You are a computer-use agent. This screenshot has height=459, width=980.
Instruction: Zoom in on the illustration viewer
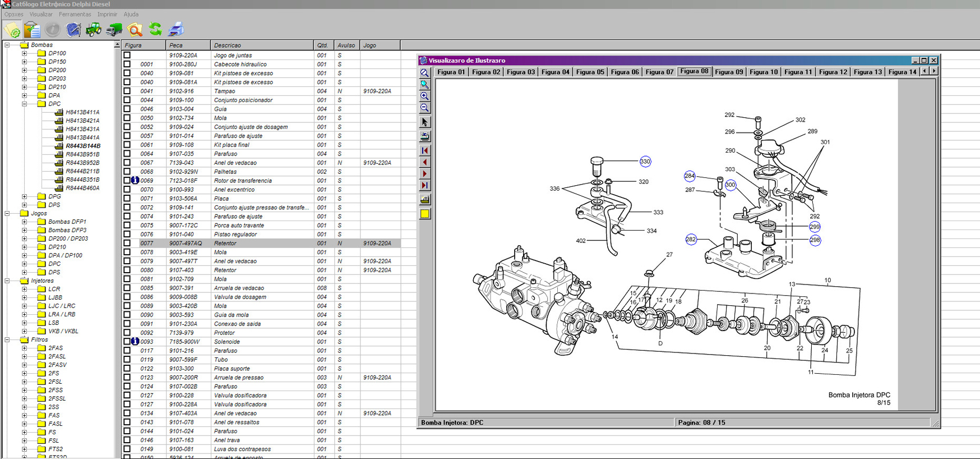425,96
